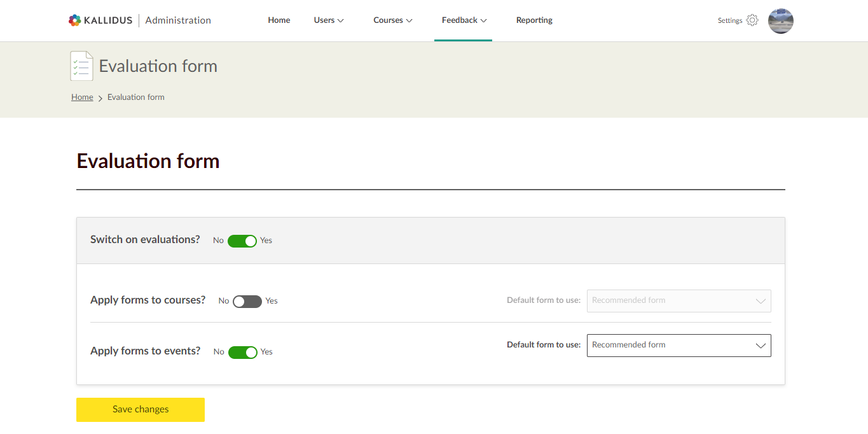Expand the Courses menu dropdown
The width and height of the screenshot is (868, 434).
[392, 20]
